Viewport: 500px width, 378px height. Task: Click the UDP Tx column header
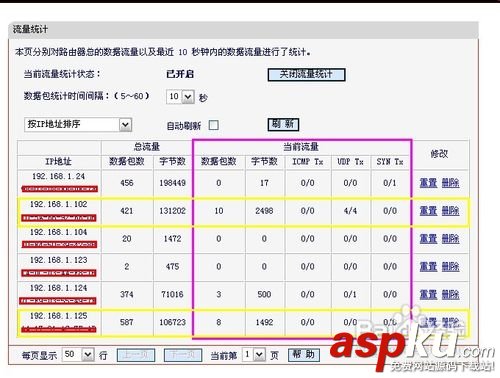(x=350, y=162)
